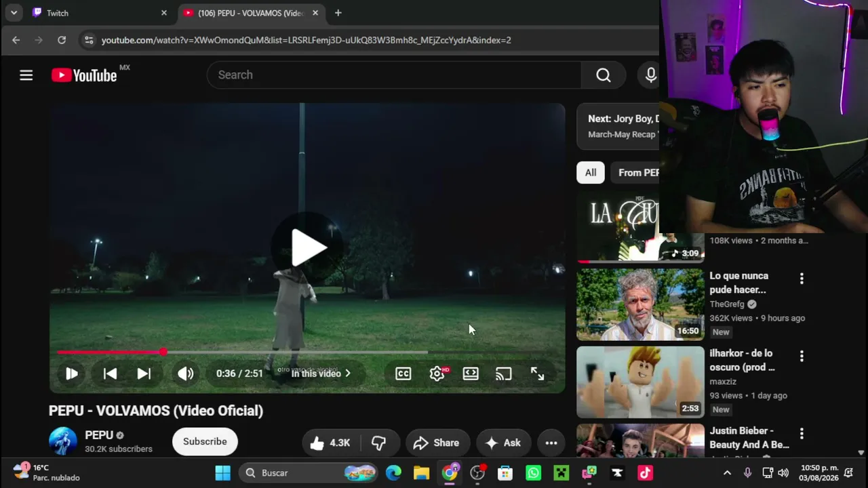Focus the YouTube search field

point(394,75)
